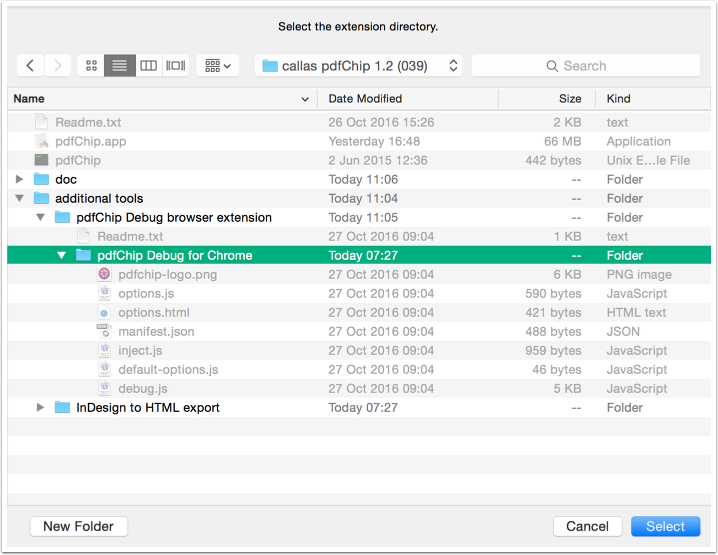
Task: Click the InDesign to HTML export folder icon
Action: pos(62,408)
